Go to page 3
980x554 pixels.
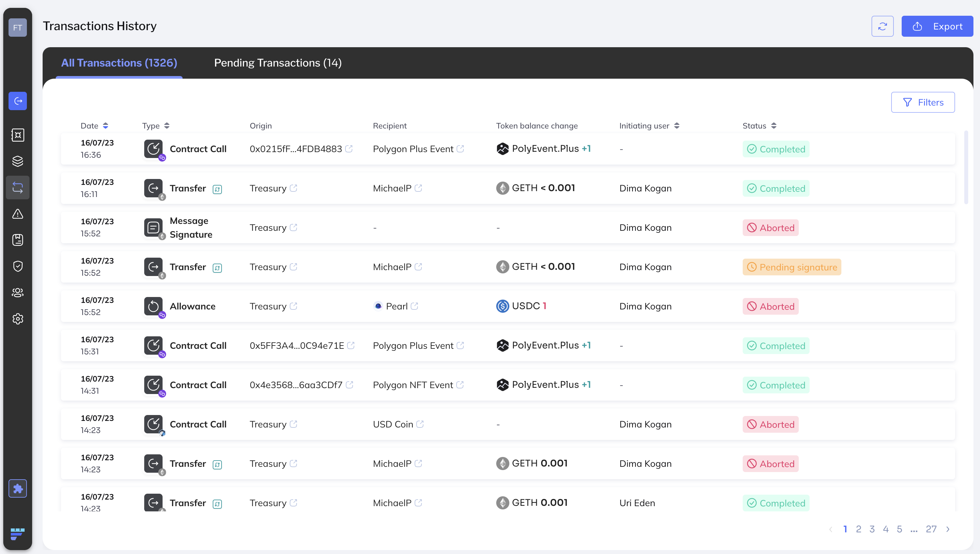click(x=872, y=529)
